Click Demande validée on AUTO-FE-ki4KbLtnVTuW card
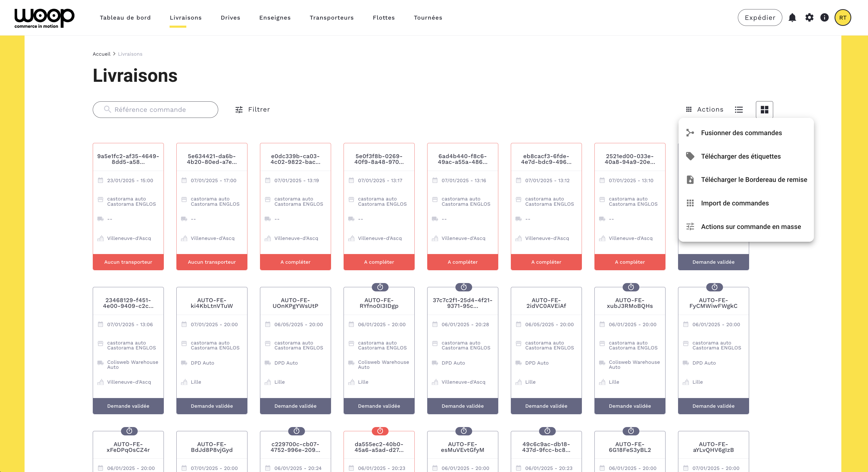 pyautogui.click(x=212, y=406)
